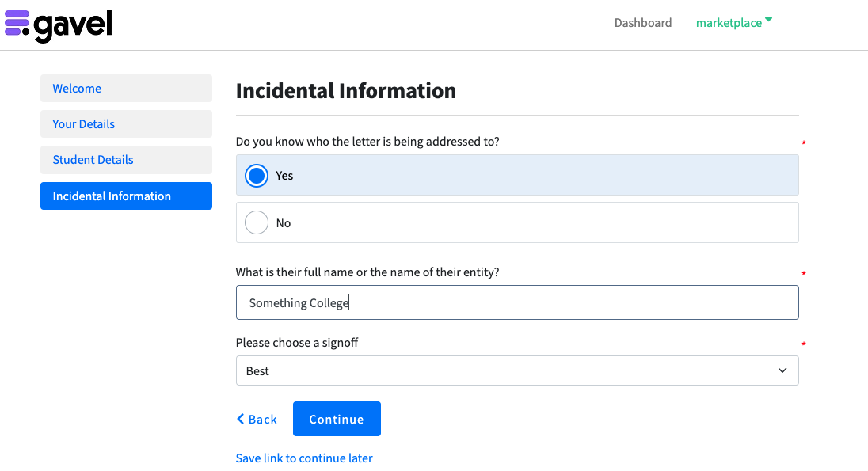This screenshot has height=471, width=868.
Task: Click the left chevron icon beside Back
Action: click(241, 419)
